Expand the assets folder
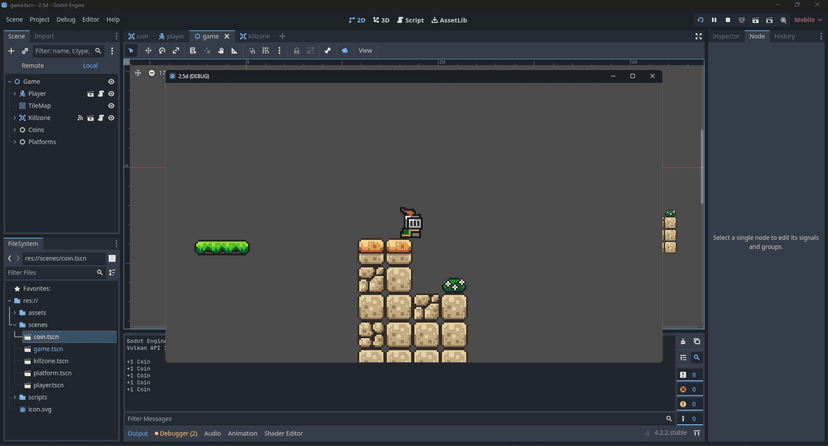 (x=15, y=312)
